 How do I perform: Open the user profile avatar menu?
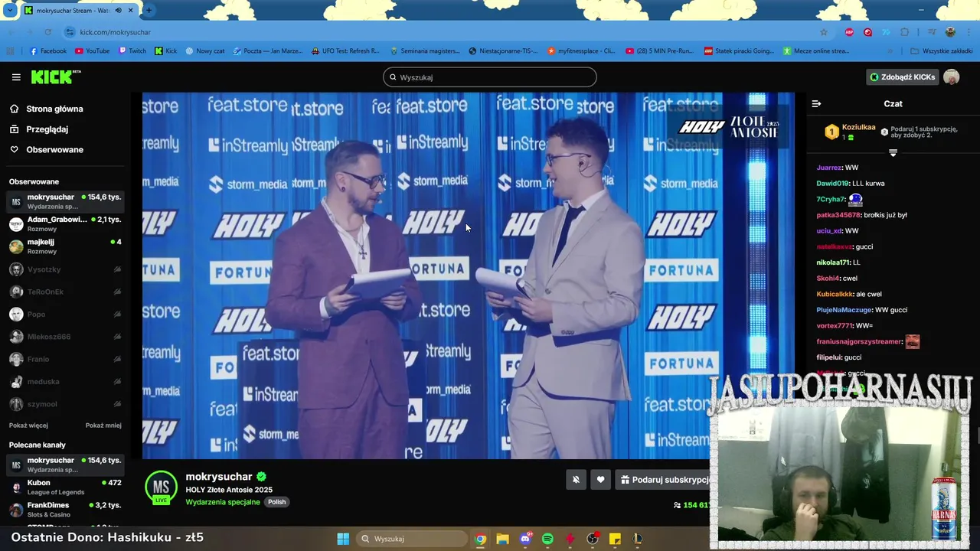pos(951,77)
